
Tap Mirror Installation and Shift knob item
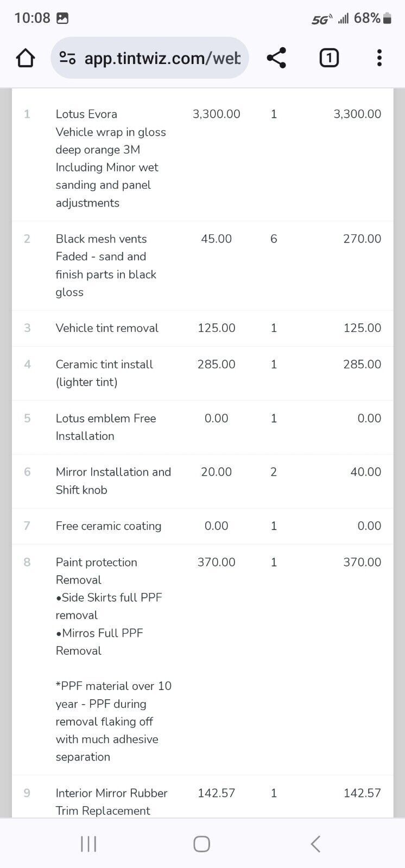[113, 481]
